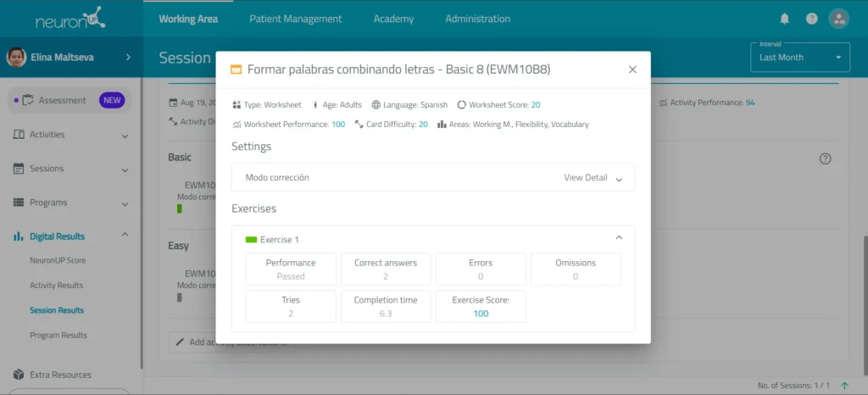Click the Errors cell
The width and height of the screenshot is (868, 395).
481,270
